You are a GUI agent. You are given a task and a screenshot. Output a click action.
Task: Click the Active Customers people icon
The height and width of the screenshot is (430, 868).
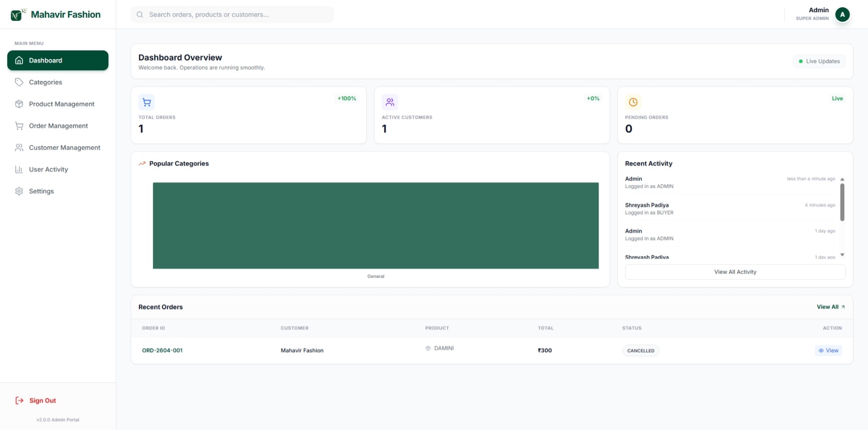(x=389, y=102)
